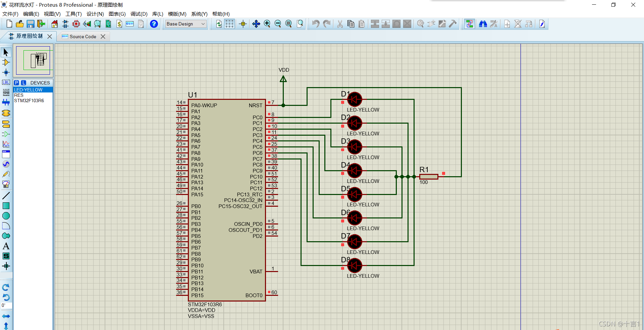644x330 pixels.
Task: Click the New Sheet icon
Action: click(x=507, y=24)
